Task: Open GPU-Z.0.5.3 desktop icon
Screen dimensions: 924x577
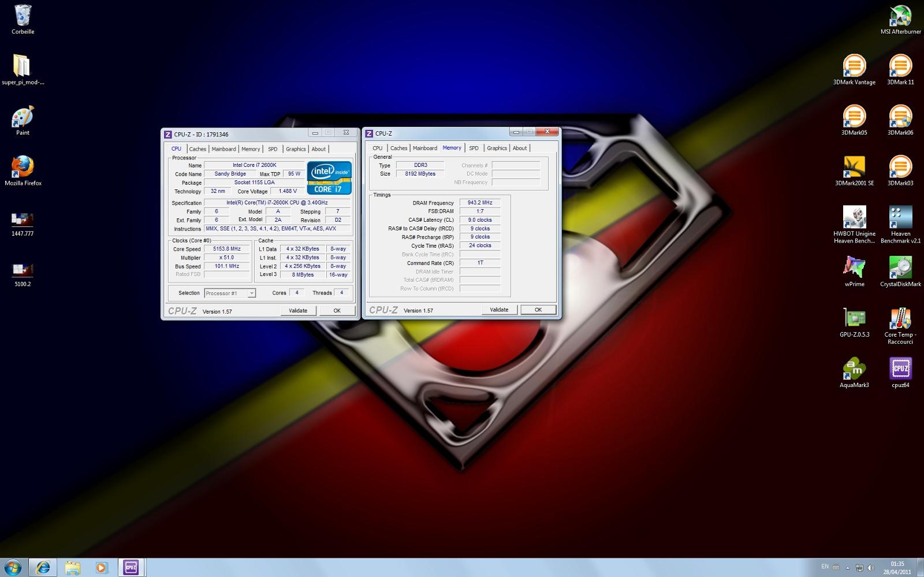Action: (854, 322)
